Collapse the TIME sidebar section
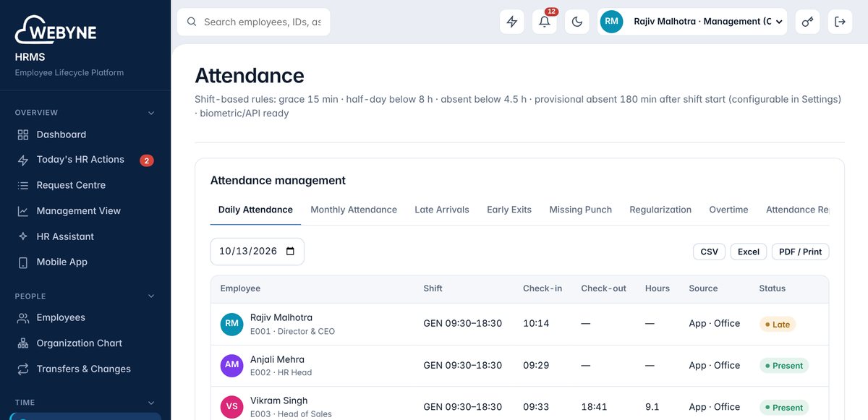 click(151, 403)
